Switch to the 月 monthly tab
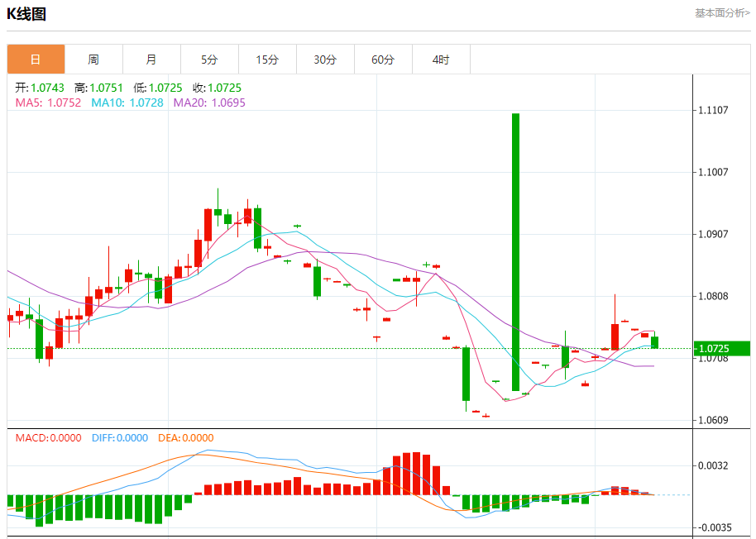This screenshot has width=756, height=539. 151,60
